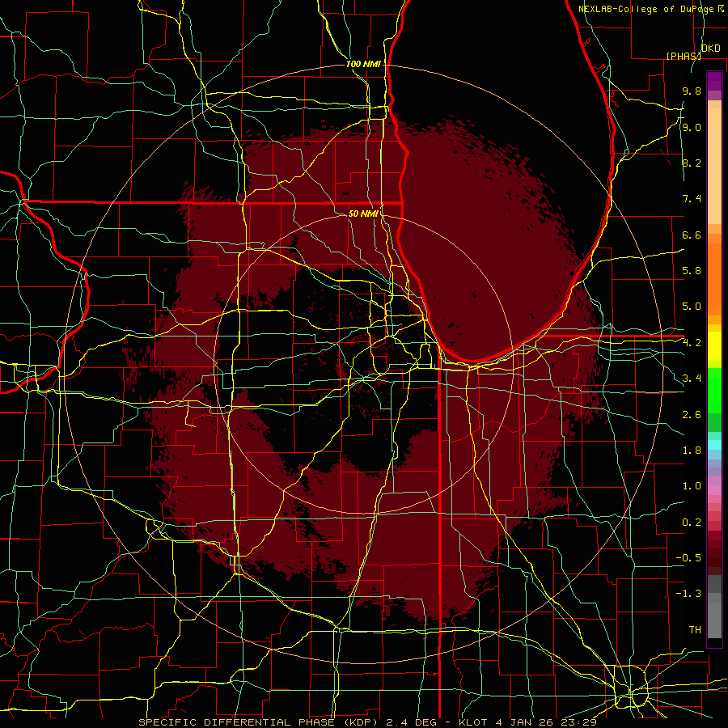Click the 6.6 scale value
Image resolution: width=728 pixels, height=728 pixels.
click(692, 235)
